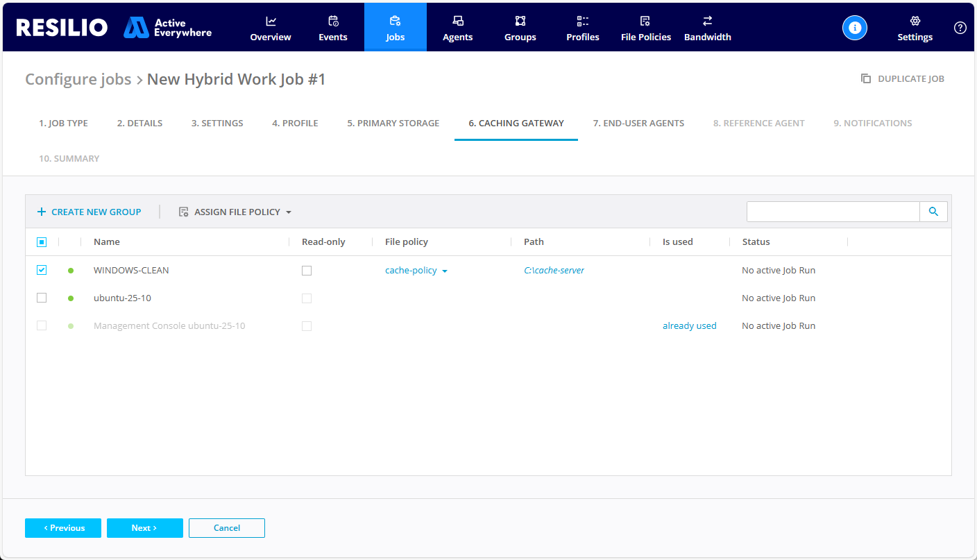977x560 pixels.
Task: Open File Policies from top bar
Action: tap(645, 28)
